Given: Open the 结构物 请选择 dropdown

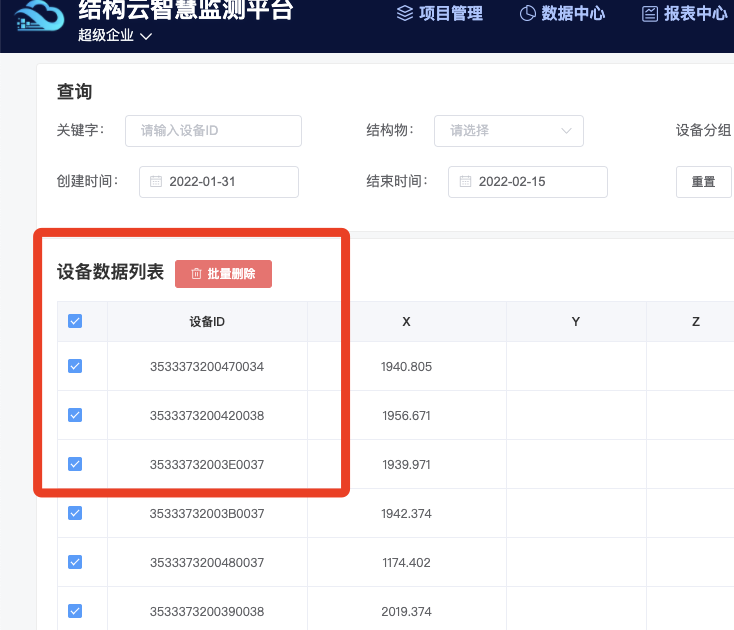Looking at the screenshot, I should pyautogui.click(x=509, y=131).
